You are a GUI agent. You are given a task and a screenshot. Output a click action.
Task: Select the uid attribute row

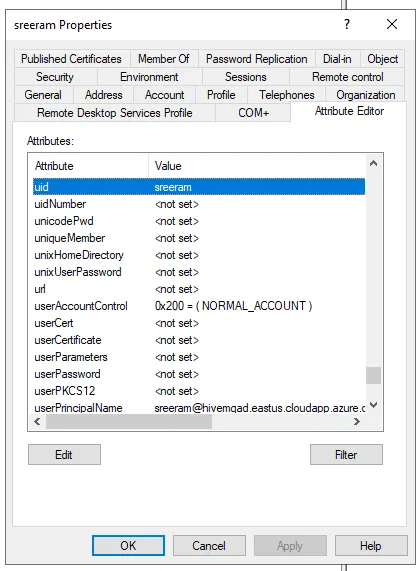point(199,187)
